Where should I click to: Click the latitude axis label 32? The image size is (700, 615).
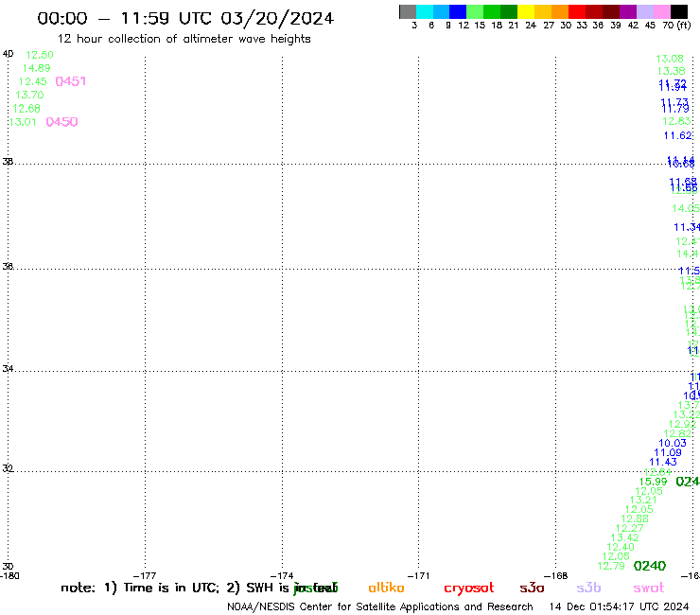(x=8, y=468)
